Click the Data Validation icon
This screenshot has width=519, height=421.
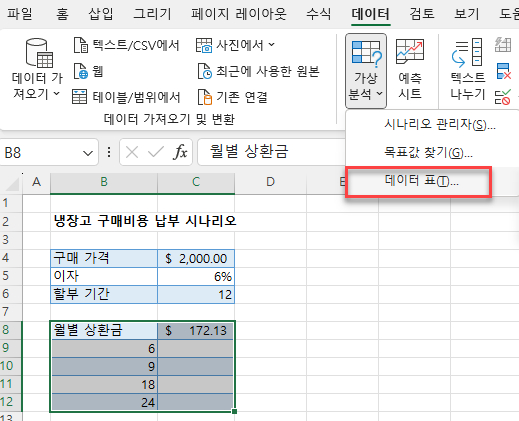pos(503,97)
